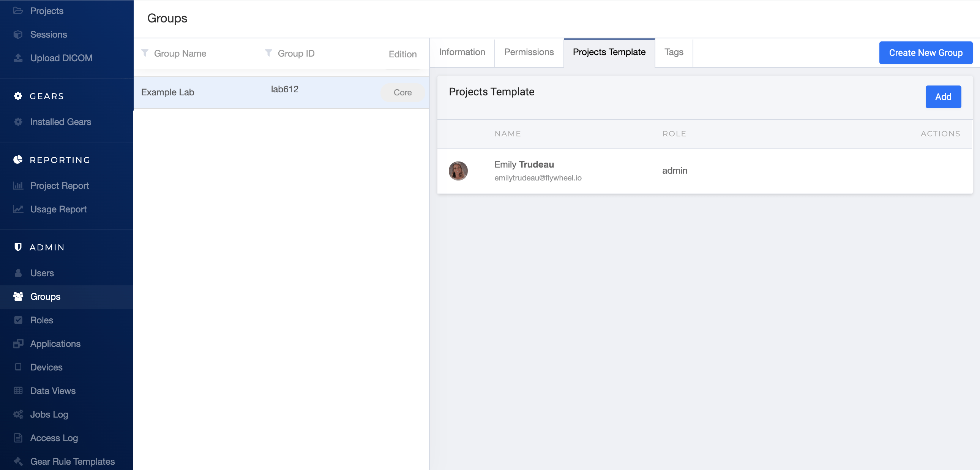Open the Group Name column filter

(145, 53)
